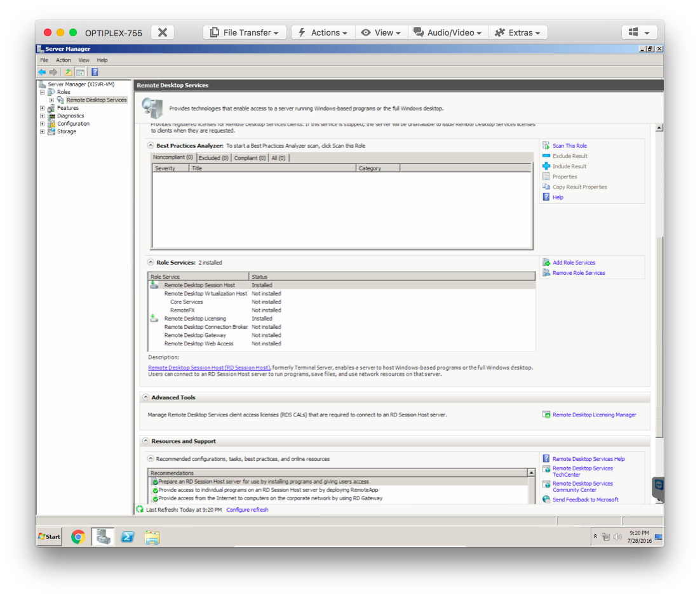Switch to the Compliant (0) tab
The height and width of the screenshot is (598, 700).
(x=250, y=158)
